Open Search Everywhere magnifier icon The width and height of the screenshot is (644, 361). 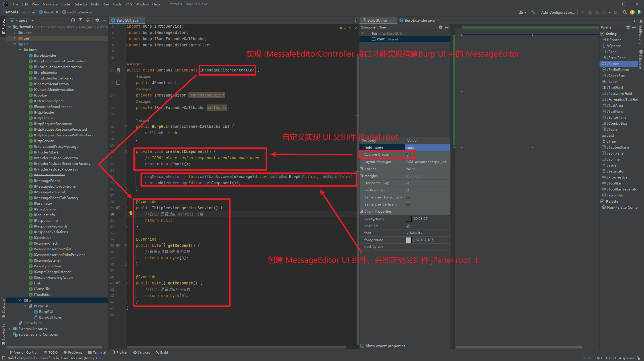tap(625, 12)
